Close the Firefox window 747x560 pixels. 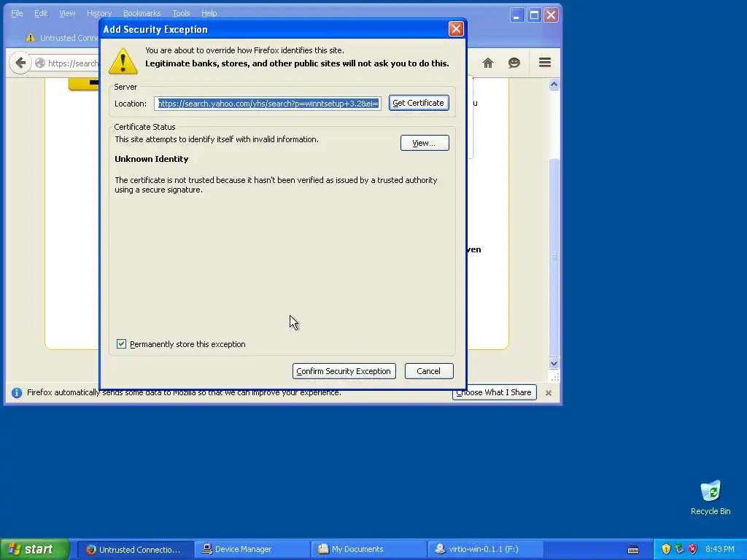[x=551, y=15]
